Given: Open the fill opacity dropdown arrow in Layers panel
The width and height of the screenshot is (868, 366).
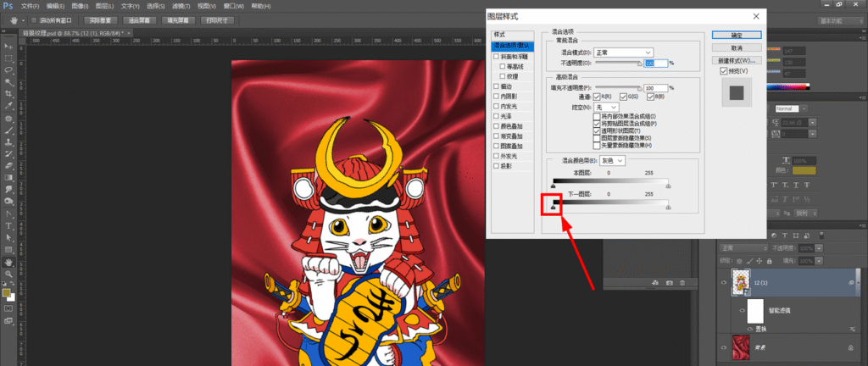Looking at the screenshot, I should [819, 260].
